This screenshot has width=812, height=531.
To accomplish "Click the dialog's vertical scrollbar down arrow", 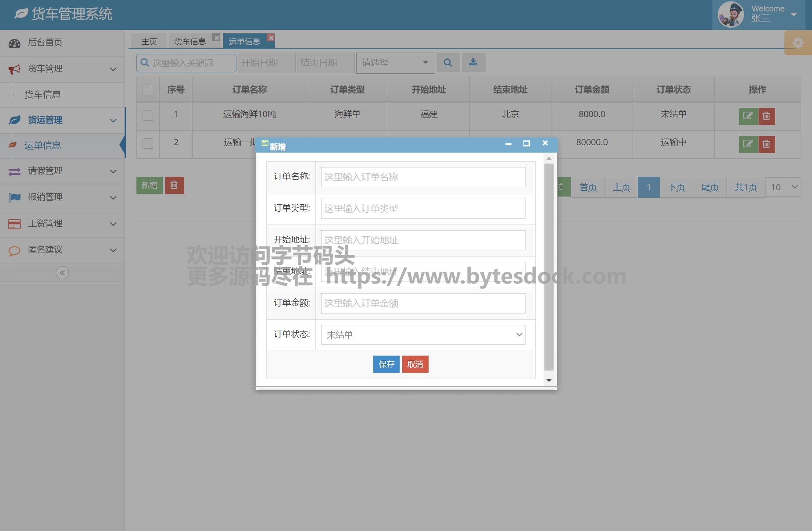I will (549, 380).
